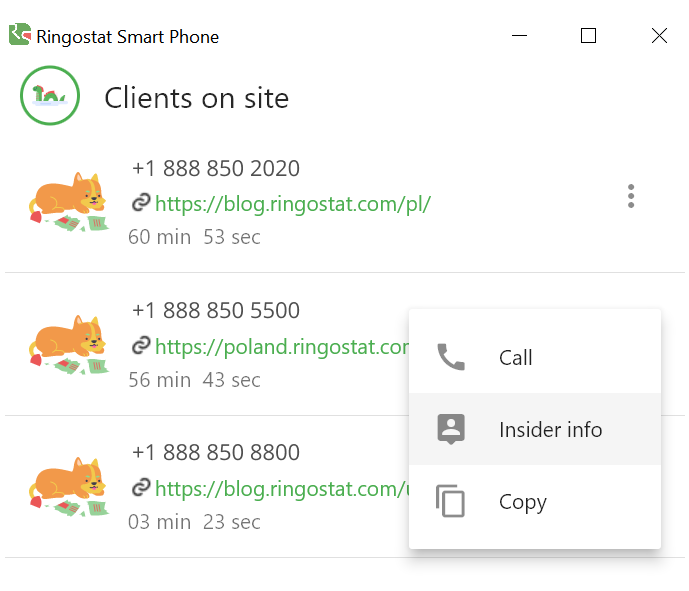Open the blog.ringostat.com link for +1 888 850 8800
689x591 pixels.
[282, 489]
